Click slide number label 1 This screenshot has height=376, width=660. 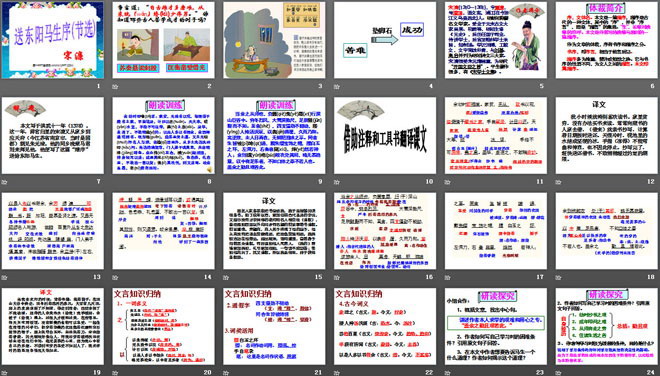[x=99, y=86]
